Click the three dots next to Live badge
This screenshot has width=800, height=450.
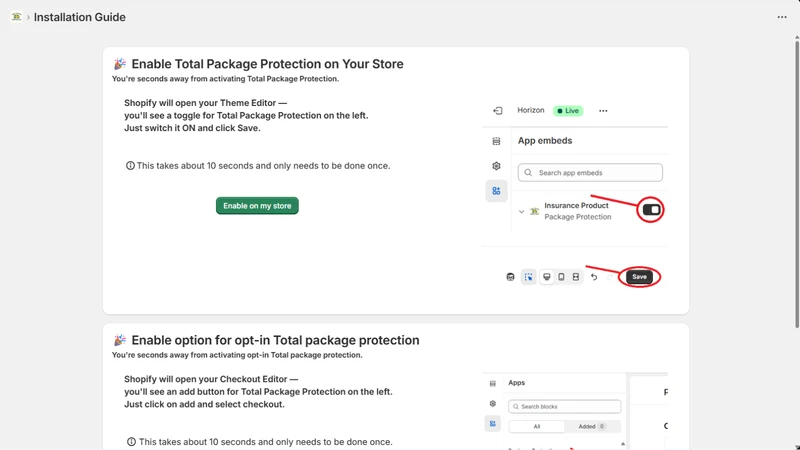(x=603, y=111)
